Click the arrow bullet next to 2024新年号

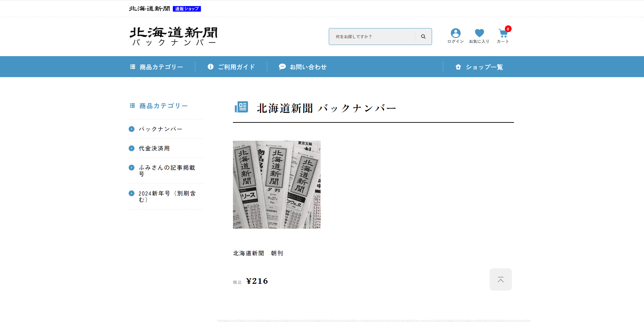[x=132, y=193]
